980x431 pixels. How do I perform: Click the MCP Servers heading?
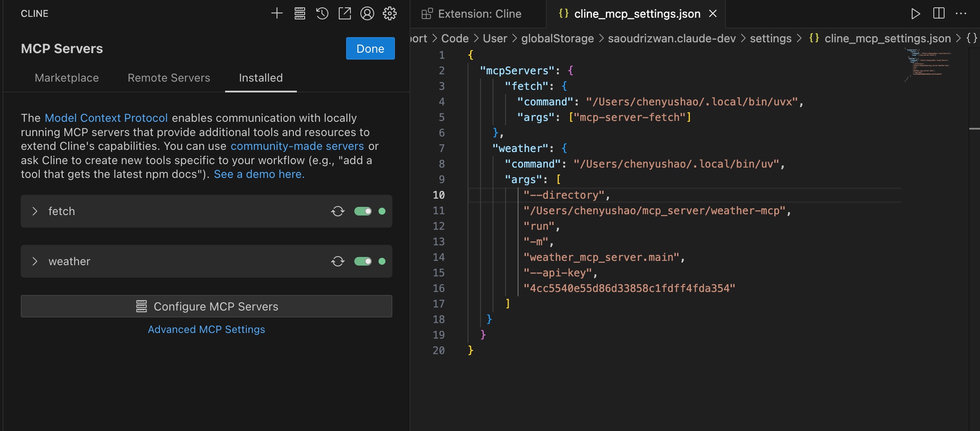coord(62,48)
